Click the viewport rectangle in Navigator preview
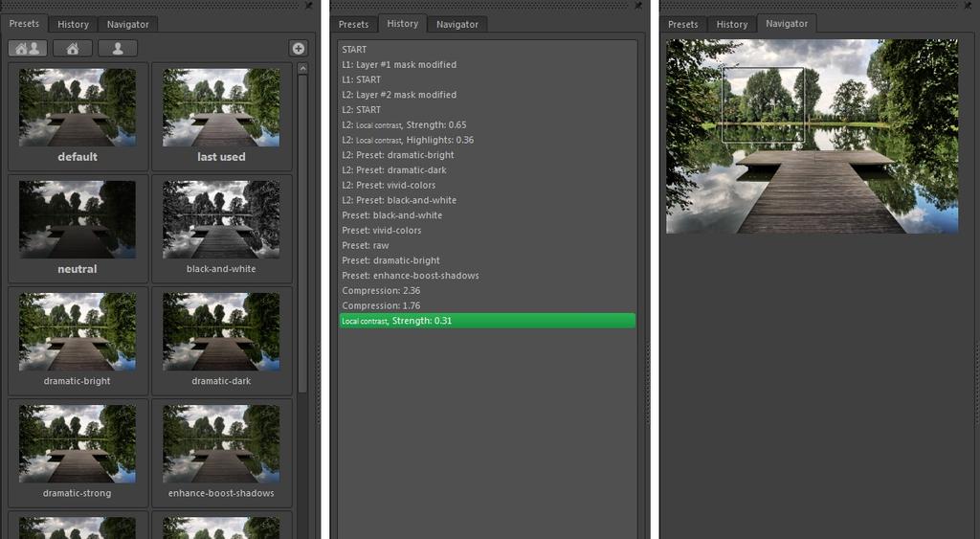The image size is (980, 539). tap(763, 105)
